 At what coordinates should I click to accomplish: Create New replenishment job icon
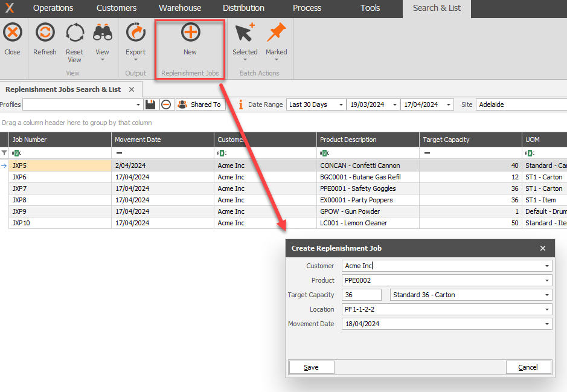(190, 33)
